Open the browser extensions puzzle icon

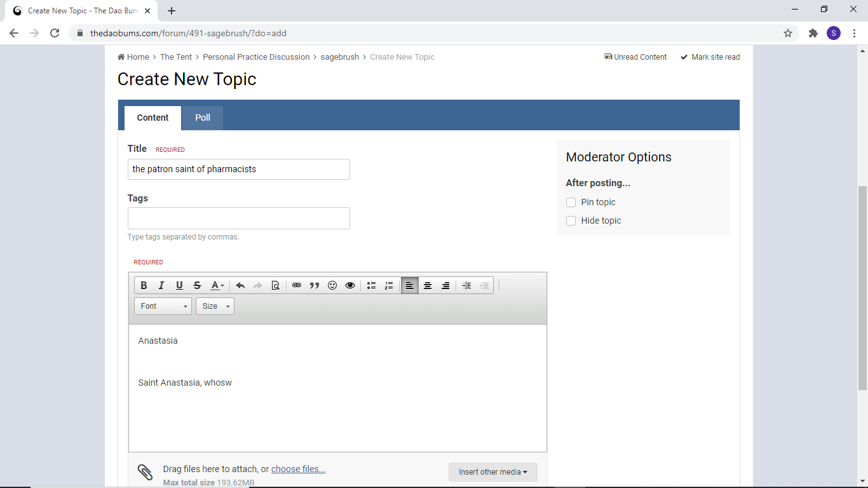click(x=813, y=33)
